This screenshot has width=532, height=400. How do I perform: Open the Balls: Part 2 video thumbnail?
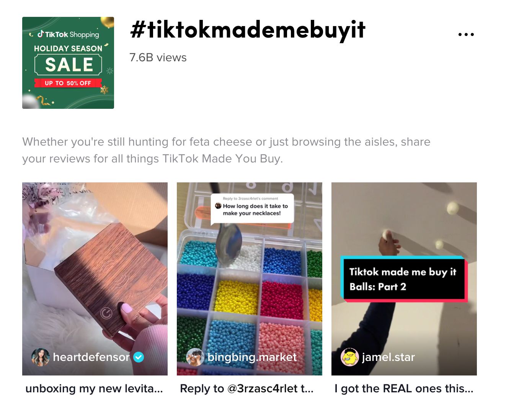404,279
